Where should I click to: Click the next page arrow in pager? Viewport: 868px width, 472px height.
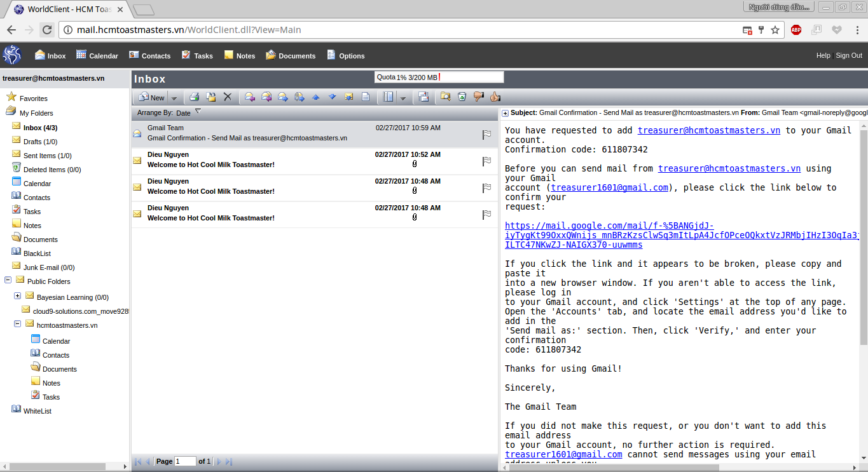[219, 461]
